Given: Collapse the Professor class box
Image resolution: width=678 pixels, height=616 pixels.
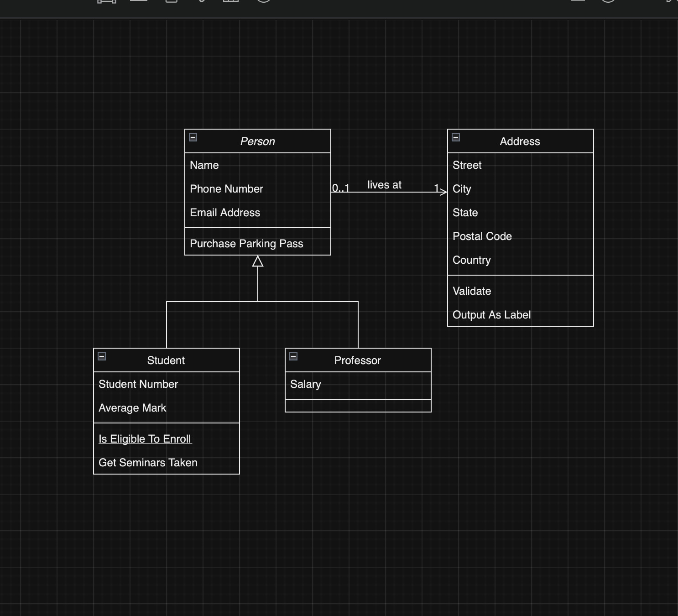Looking at the screenshot, I should pos(293,356).
